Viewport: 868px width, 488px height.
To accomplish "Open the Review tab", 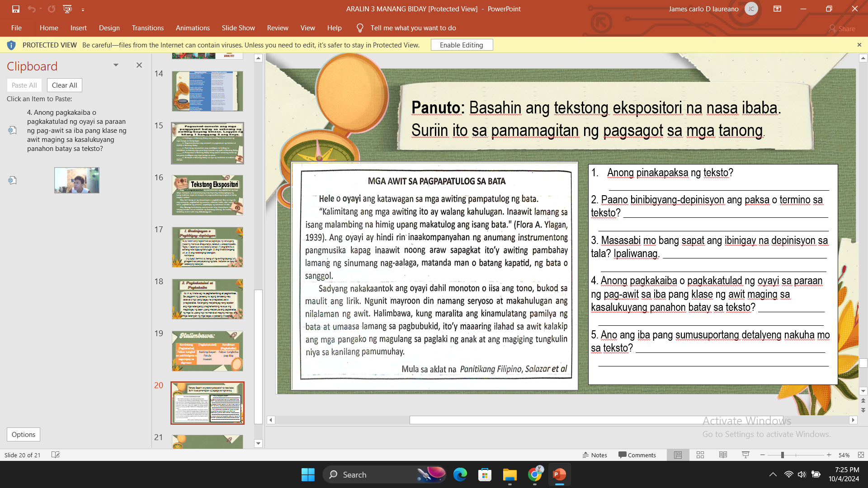I will [x=278, y=28].
